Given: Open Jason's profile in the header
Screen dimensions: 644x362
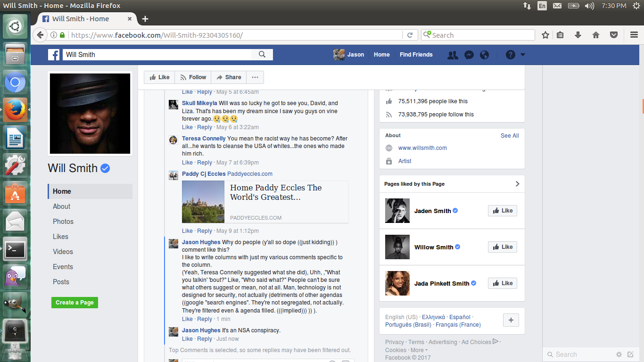Looking at the screenshot, I should point(349,55).
